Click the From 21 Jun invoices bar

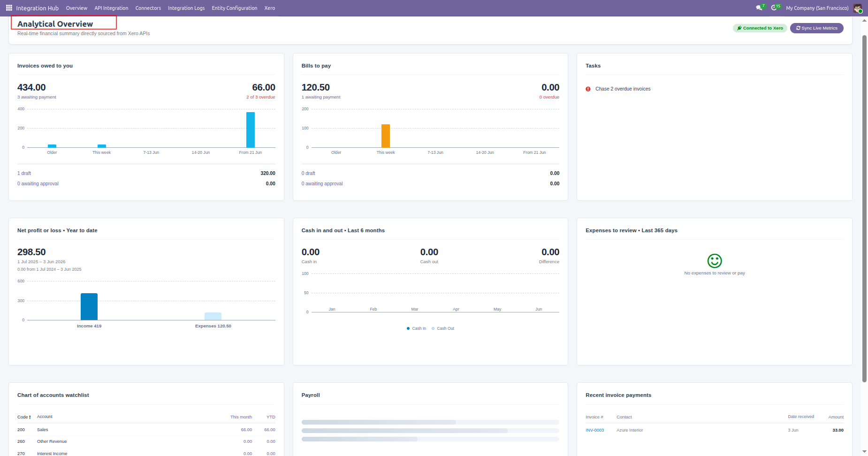point(251,130)
